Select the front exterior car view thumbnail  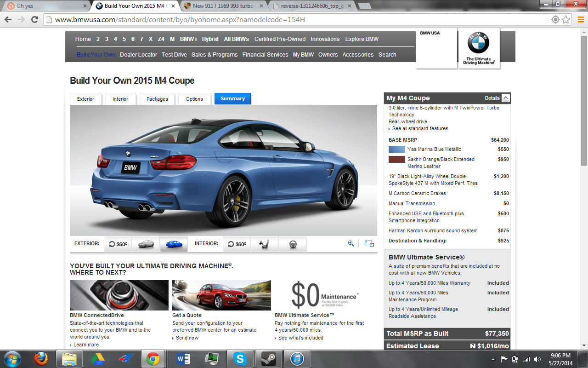pyautogui.click(x=146, y=244)
